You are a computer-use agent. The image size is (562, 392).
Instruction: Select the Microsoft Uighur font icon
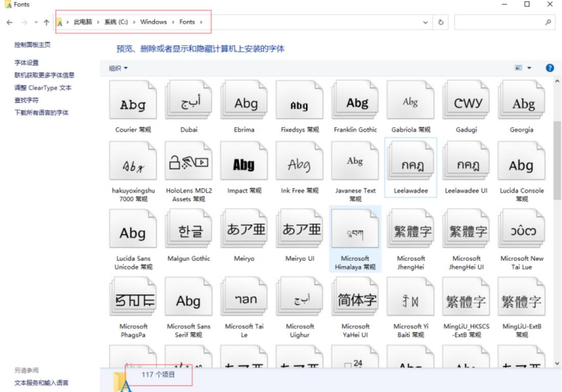[x=299, y=296]
